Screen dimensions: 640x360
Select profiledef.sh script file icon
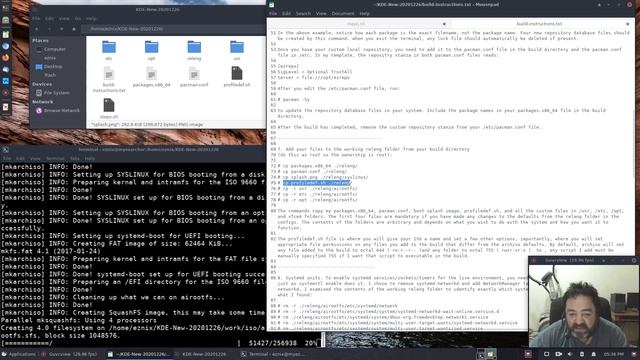tap(237, 73)
